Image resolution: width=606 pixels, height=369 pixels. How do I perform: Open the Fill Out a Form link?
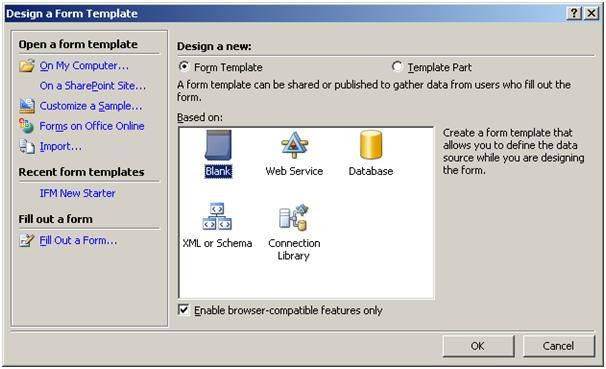(78, 240)
